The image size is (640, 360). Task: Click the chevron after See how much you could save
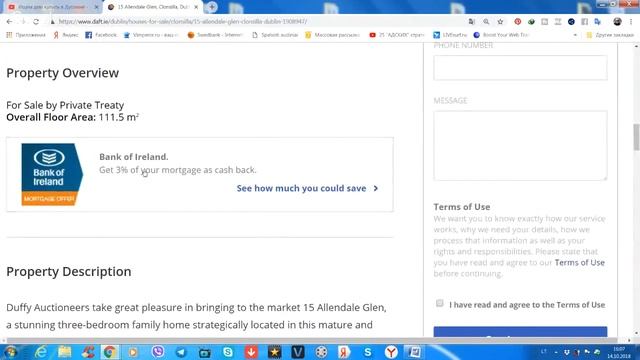376,188
